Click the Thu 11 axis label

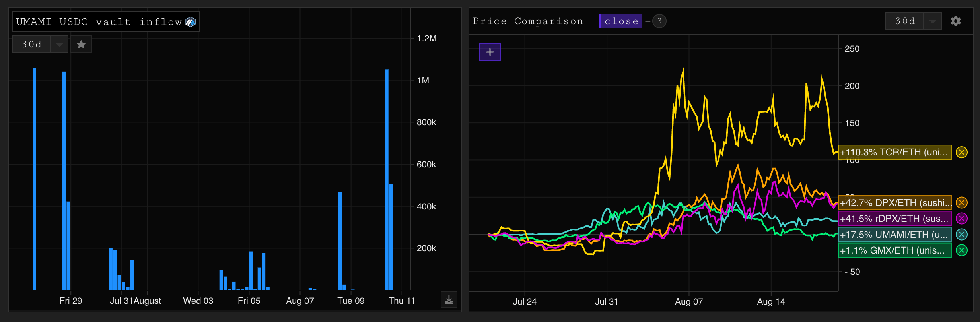point(402,301)
